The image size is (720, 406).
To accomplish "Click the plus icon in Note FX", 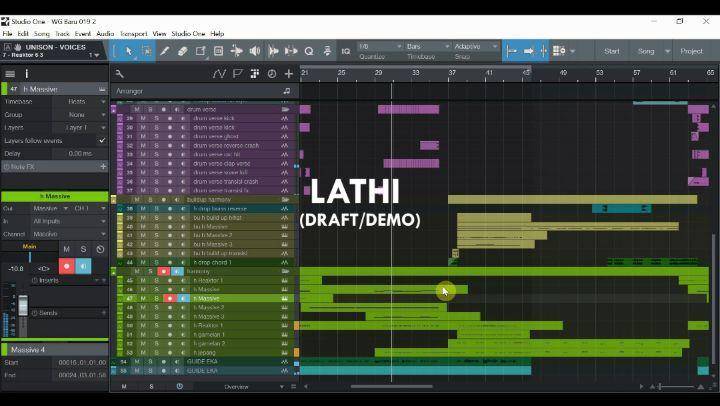I will point(103,166).
